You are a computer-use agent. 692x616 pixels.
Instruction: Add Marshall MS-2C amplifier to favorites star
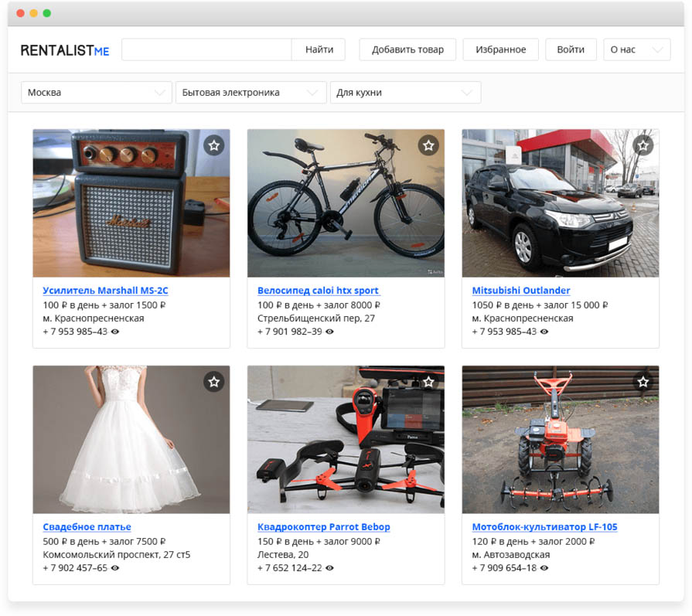pos(214,145)
